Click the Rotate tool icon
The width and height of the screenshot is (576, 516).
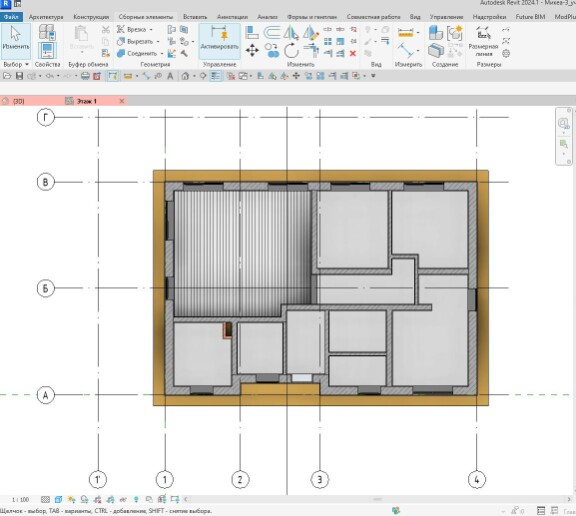(x=291, y=50)
